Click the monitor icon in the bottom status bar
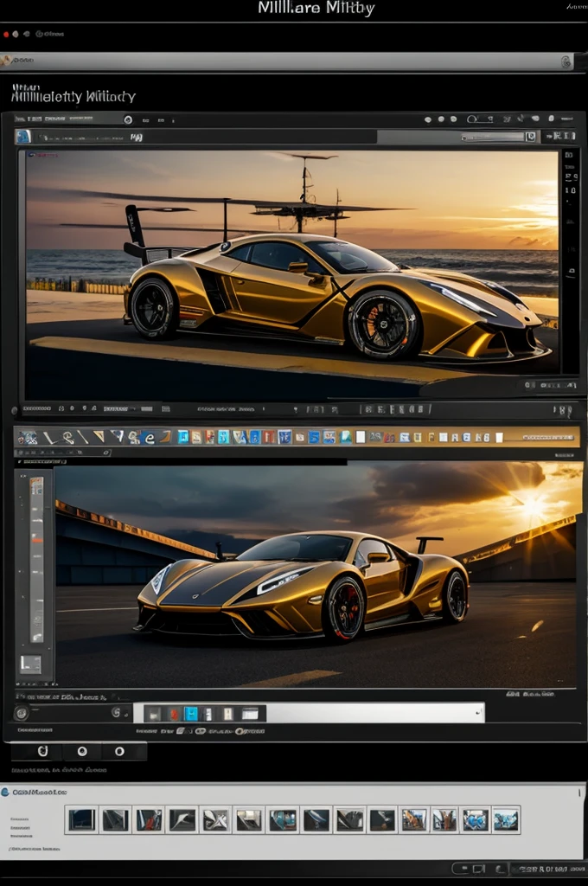 pos(478,869)
